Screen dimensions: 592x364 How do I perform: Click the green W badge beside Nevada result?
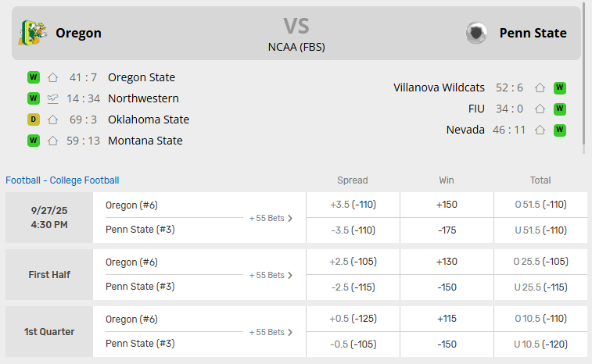tap(560, 130)
